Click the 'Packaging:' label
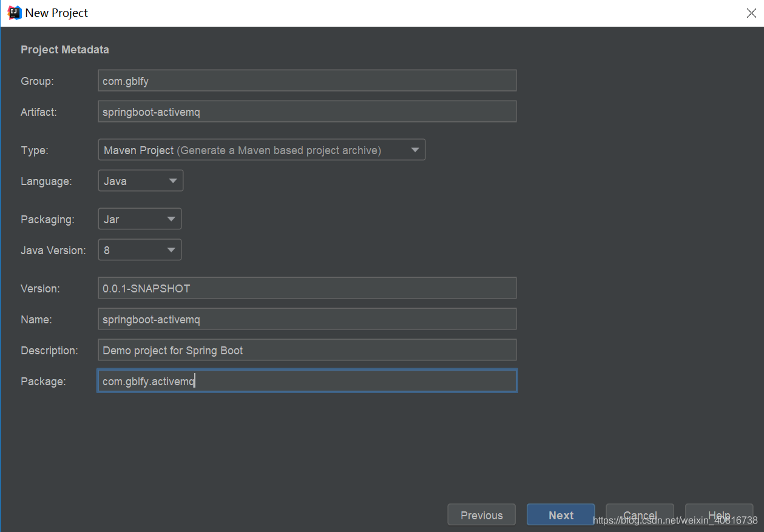Screen dimensions: 764x532 click(47, 220)
